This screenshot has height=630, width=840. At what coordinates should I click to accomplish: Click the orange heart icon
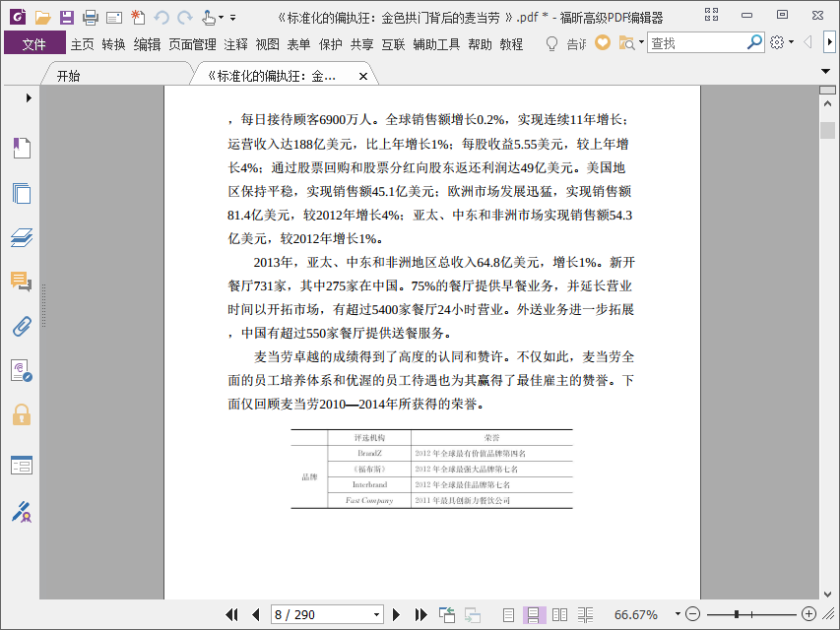click(x=603, y=42)
